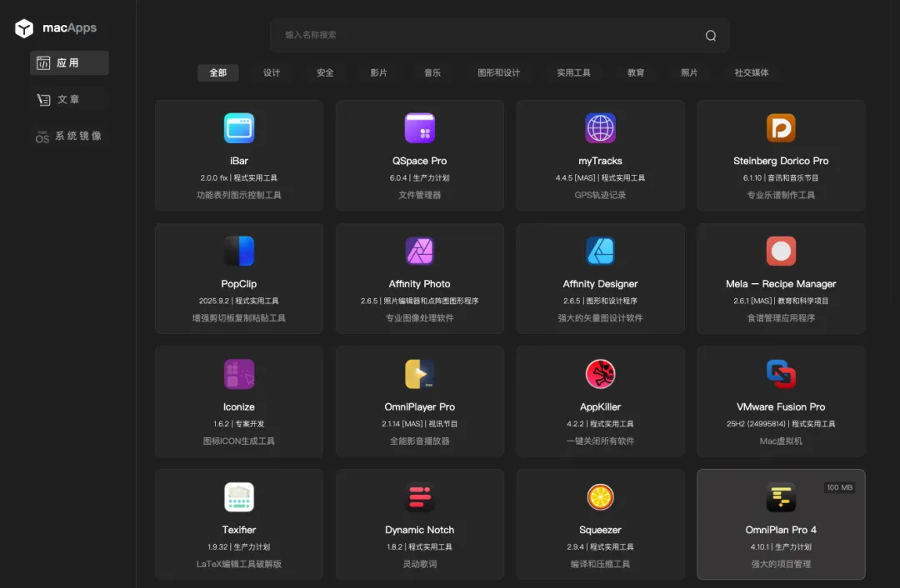Image resolution: width=900 pixels, height=588 pixels.
Task: Click the Mela — Recipe Manager title
Action: click(x=781, y=284)
